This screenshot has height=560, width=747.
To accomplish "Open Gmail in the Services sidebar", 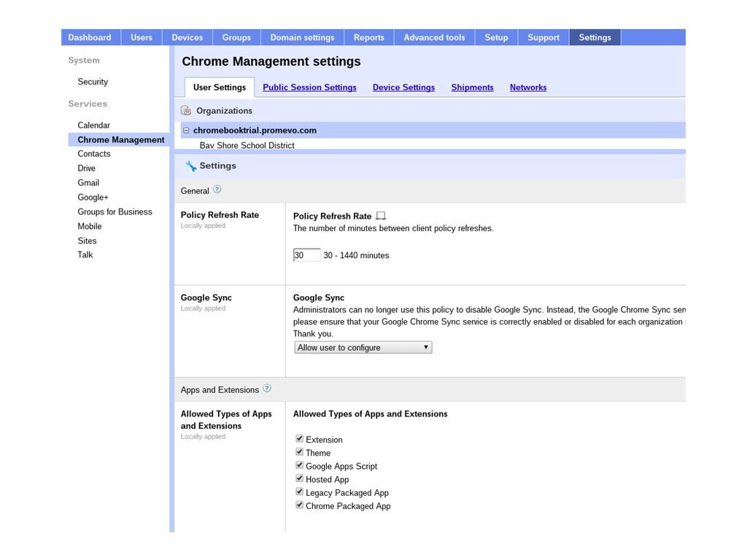I will click(x=88, y=183).
